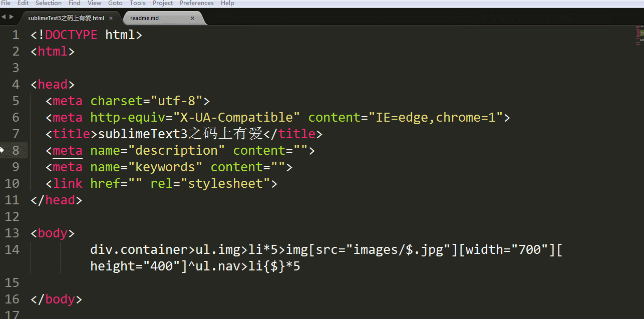The width and height of the screenshot is (644, 319).
Task: Click the "X-UA-Compatible" string
Action: (236, 117)
